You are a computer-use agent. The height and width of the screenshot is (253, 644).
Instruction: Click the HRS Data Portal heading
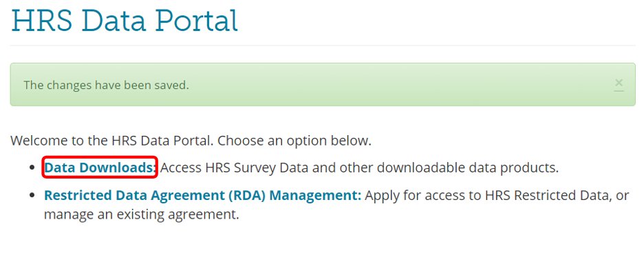click(124, 20)
